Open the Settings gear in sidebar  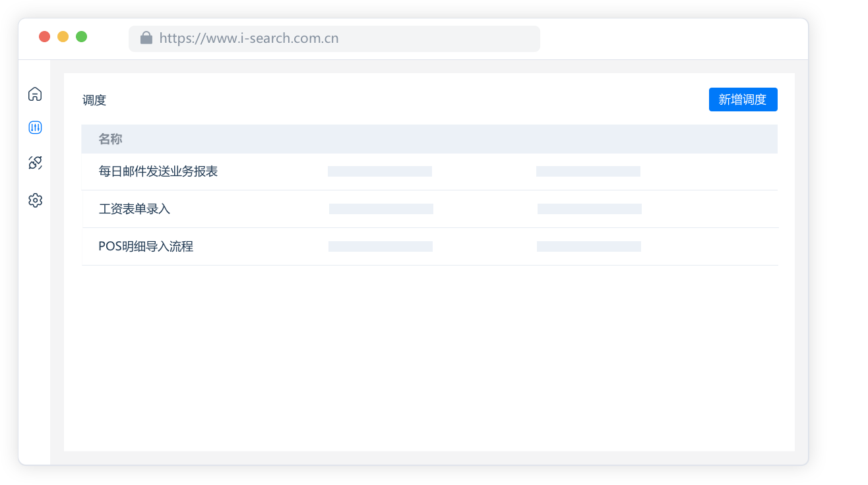(x=35, y=200)
